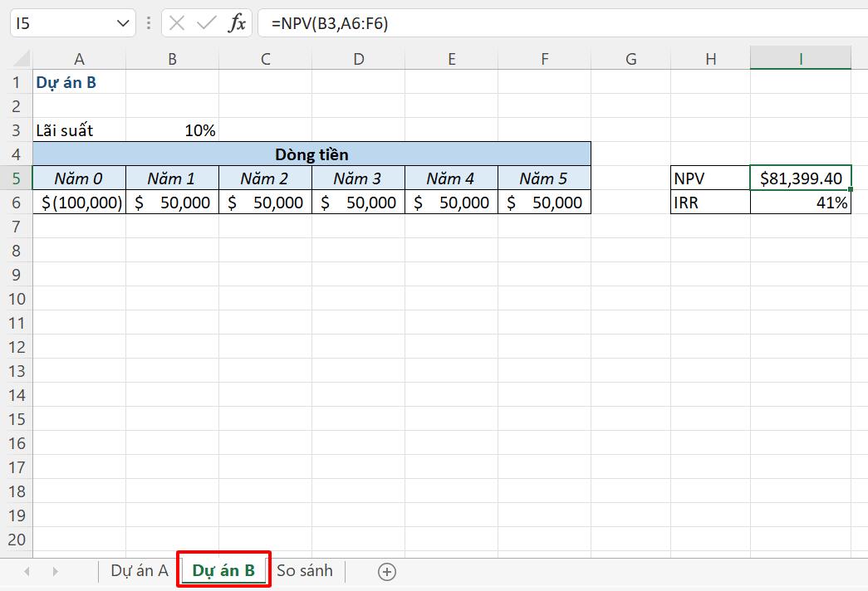This screenshot has width=868, height=591.
Task: Select row 5 header
Action: click(x=17, y=178)
